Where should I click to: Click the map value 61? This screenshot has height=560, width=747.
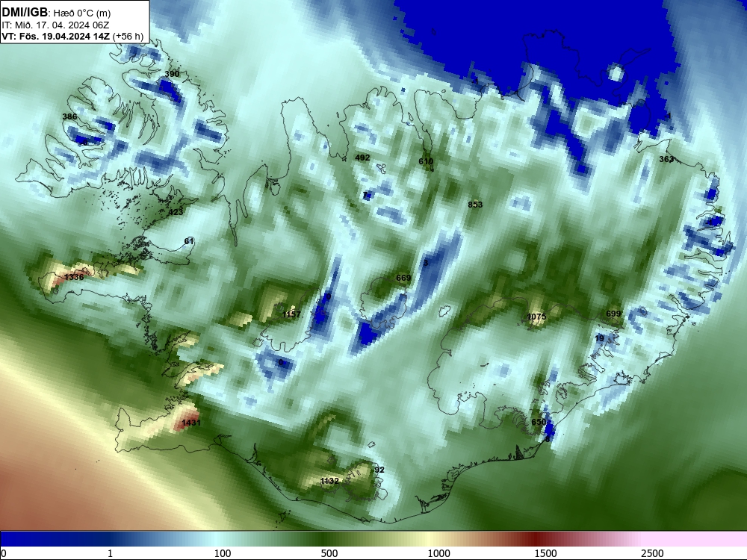pos(189,241)
